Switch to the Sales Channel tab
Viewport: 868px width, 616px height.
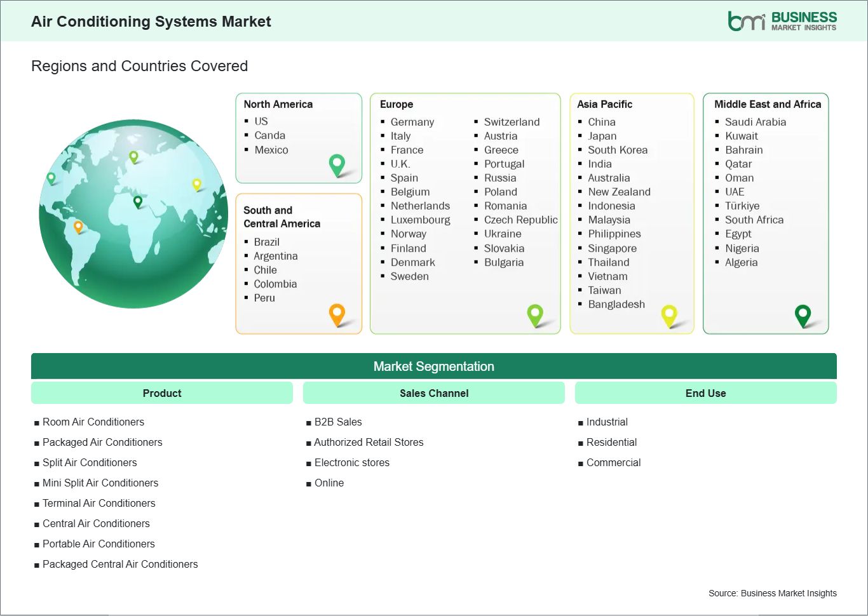434,392
